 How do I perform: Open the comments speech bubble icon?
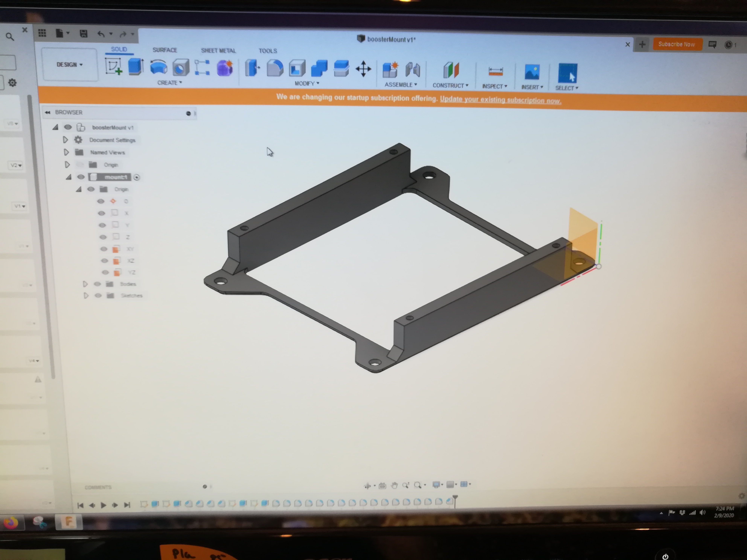713,45
